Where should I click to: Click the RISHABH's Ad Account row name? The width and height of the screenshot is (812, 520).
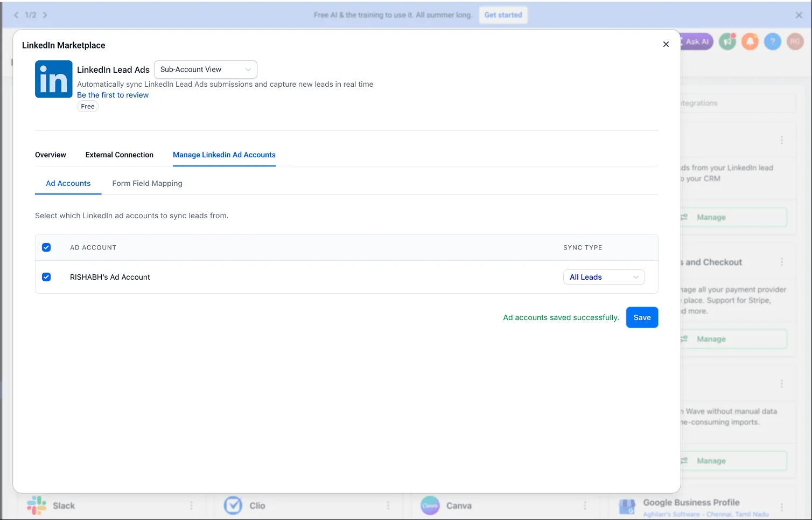(x=110, y=277)
